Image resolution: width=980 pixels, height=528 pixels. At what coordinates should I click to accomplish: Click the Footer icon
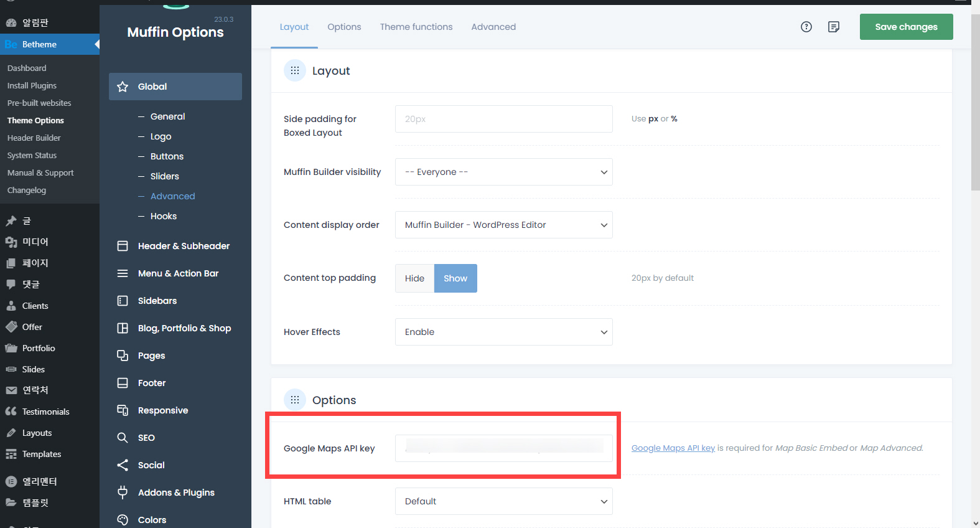pyautogui.click(x=123, y=383)
